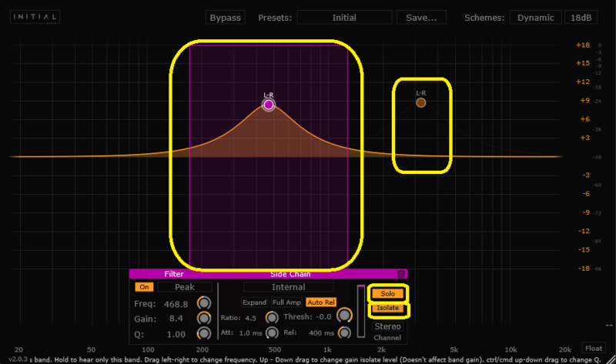Screen dimensions: 616x364
Task: Click the Freq knob
Action: click(204, 303)
